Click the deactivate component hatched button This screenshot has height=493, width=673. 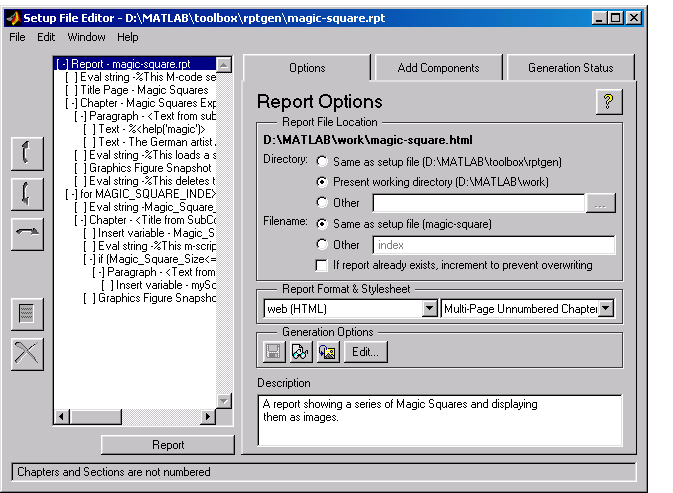[27, 314]
